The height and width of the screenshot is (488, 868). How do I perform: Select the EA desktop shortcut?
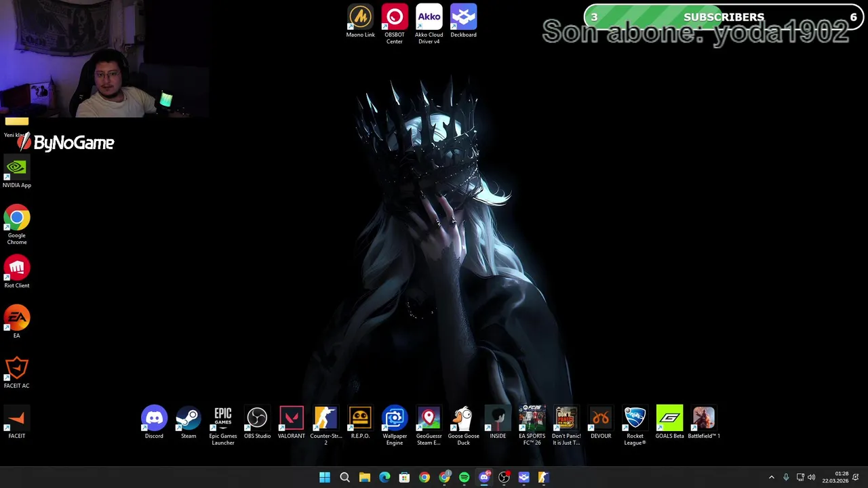pyautogui.click(x=17, y=323)
